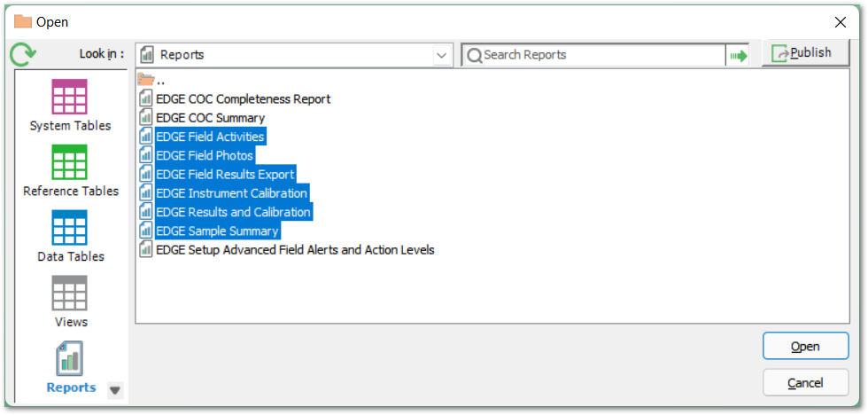The image size is (868, 415).
Task: Select EDGE COC Completeness Report text
Action: pos(243,99)
